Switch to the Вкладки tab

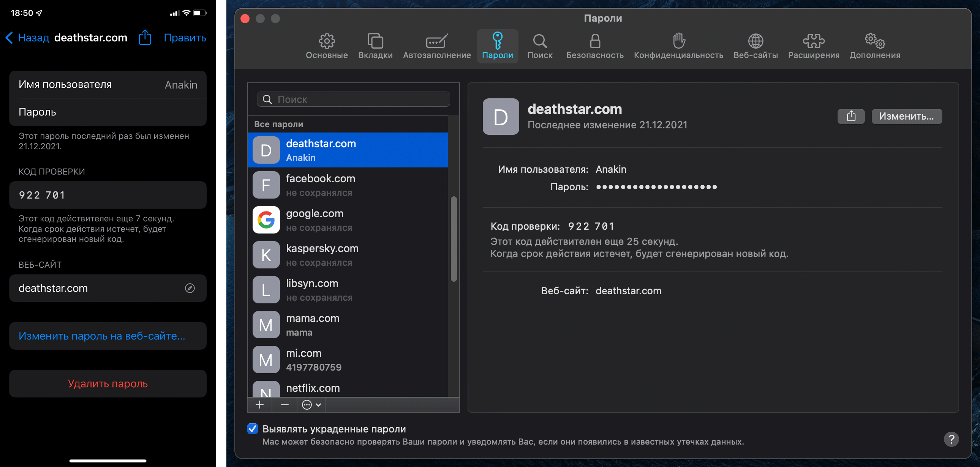click(x=375, y=46)
